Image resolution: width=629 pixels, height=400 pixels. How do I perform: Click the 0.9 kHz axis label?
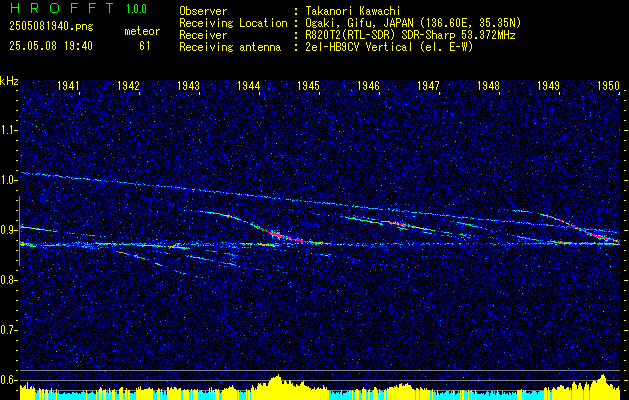(x=8, y=230)
